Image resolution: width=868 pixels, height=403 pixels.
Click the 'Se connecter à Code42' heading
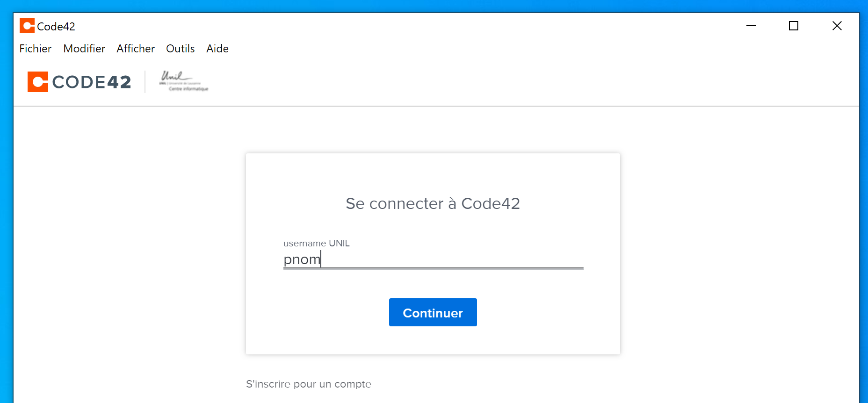[x=433, y=204]
